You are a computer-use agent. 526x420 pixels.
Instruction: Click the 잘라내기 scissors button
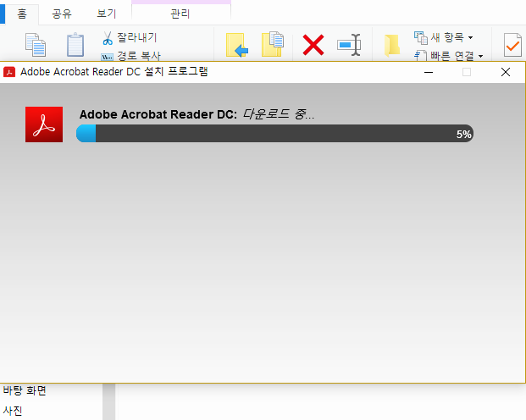point(130,37)
